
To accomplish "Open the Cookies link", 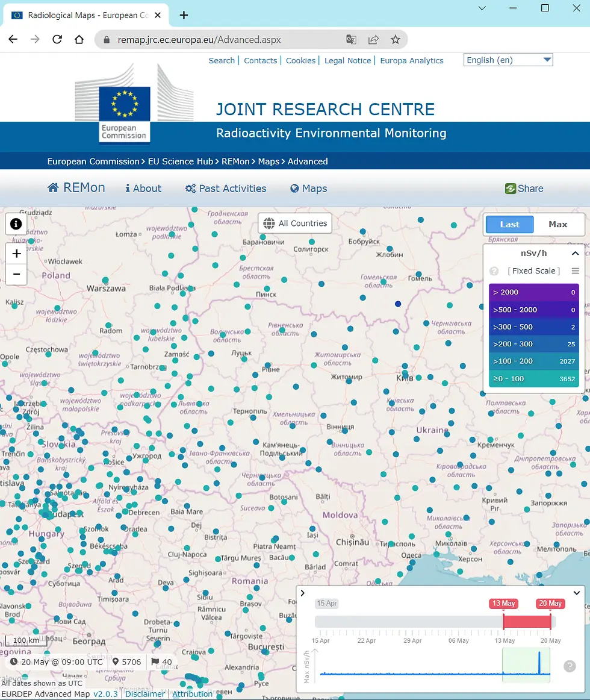I will [x=301, y=60].
